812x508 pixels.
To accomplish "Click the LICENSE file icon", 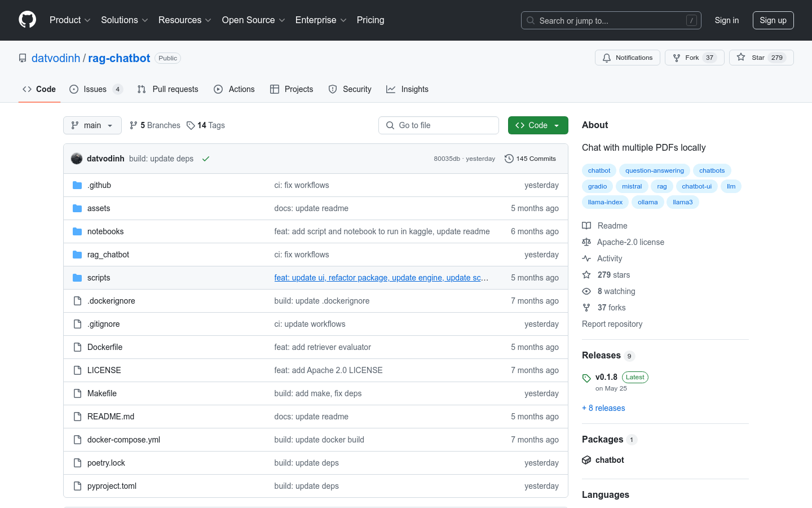I will [x=77, y=370].
